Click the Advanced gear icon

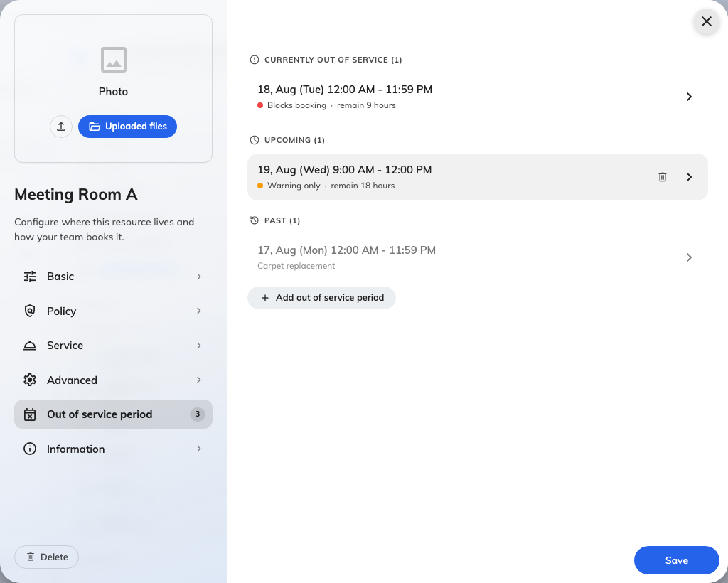[x=30, y=380]
